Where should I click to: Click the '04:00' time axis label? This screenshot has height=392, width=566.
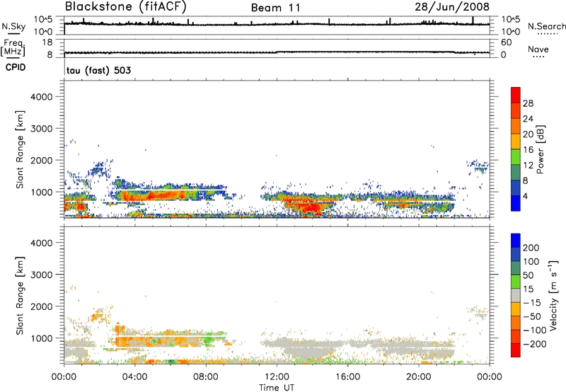(x=135, y=377)
